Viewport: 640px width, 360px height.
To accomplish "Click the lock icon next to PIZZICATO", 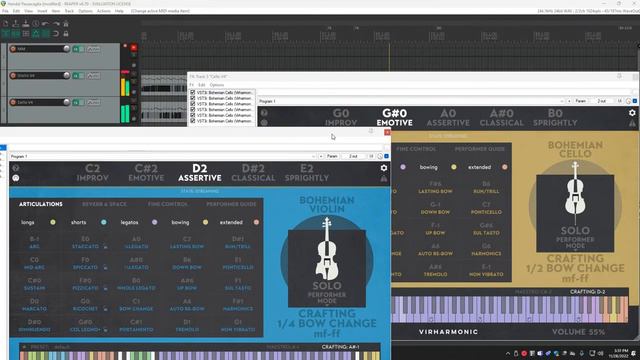I will [x=105, y=288].
